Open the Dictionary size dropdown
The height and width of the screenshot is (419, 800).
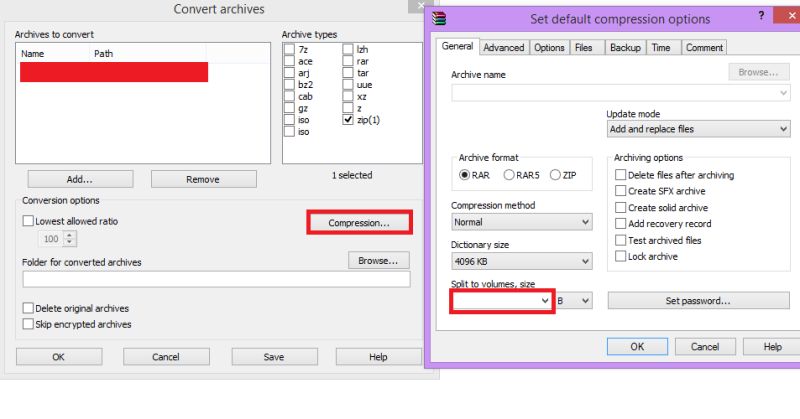pyautogui.click(x=521, y=261)
